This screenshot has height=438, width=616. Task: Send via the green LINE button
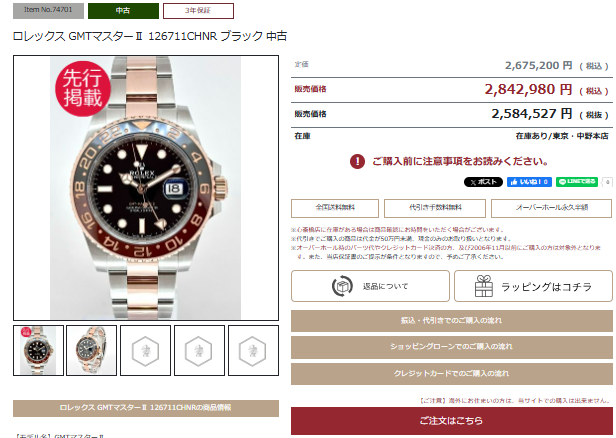[x=577, y=182]
